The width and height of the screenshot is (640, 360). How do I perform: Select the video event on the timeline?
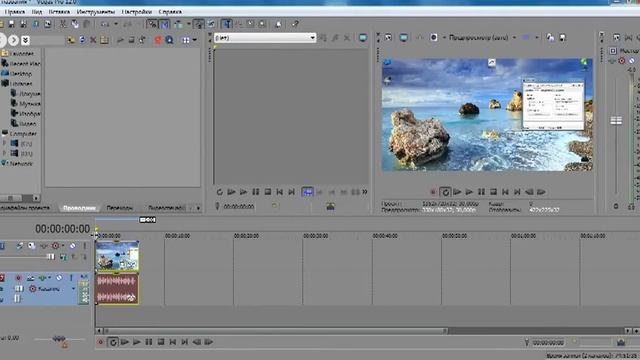117,256
